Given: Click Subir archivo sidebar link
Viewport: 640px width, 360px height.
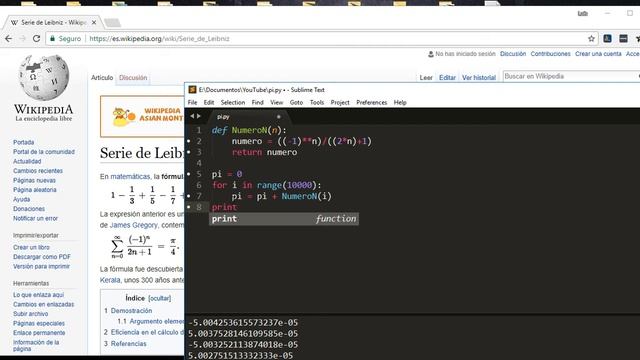Looking at the screenshot, I should point(31,314).
